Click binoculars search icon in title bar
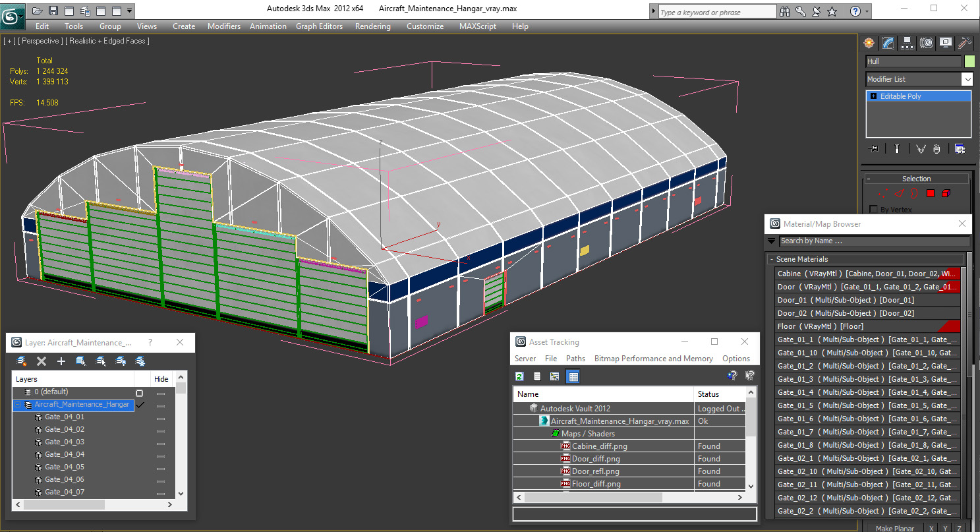Image resolution: width=980 pixels, height=532 pixels. (785, 11)
